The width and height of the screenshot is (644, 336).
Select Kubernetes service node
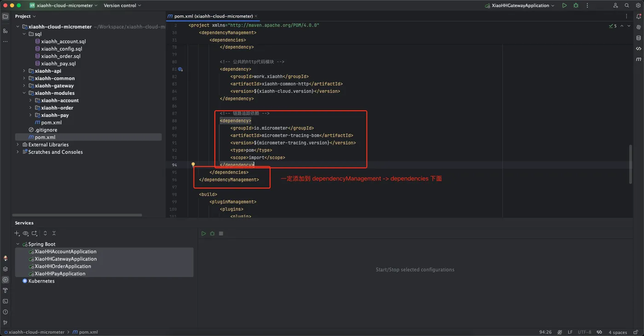tap(41, 281)
